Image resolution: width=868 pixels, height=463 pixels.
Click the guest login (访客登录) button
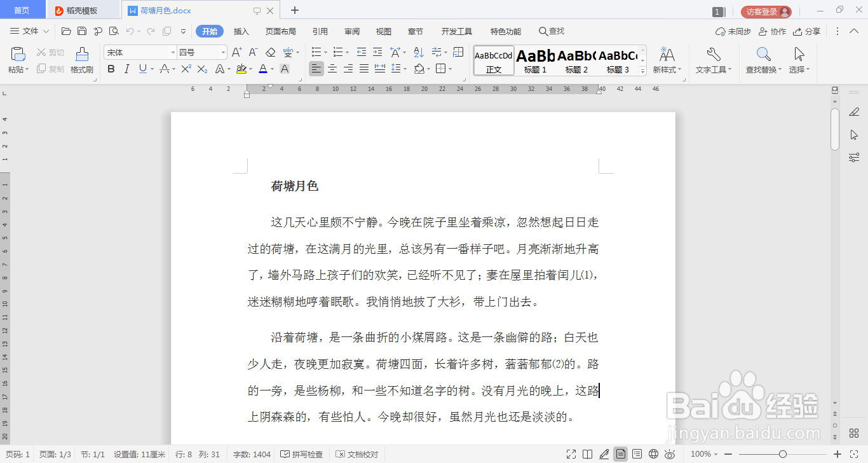point(766,11)
